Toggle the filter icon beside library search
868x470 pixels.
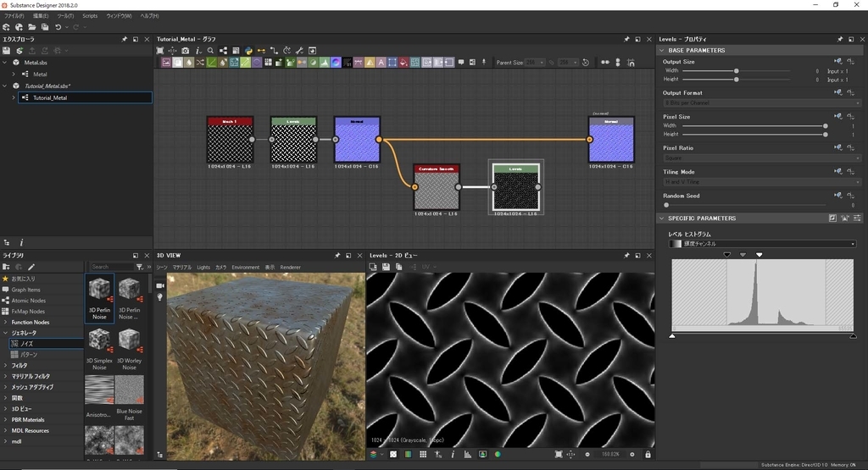140,267
